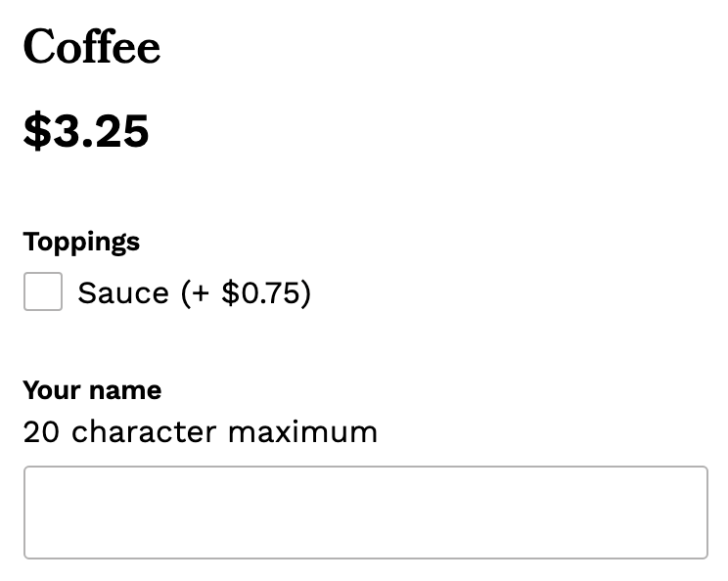Click the "Your name" field label
The height and width of the screenshot is (581, 728).
pyautogui.click(x=92, y=389)
